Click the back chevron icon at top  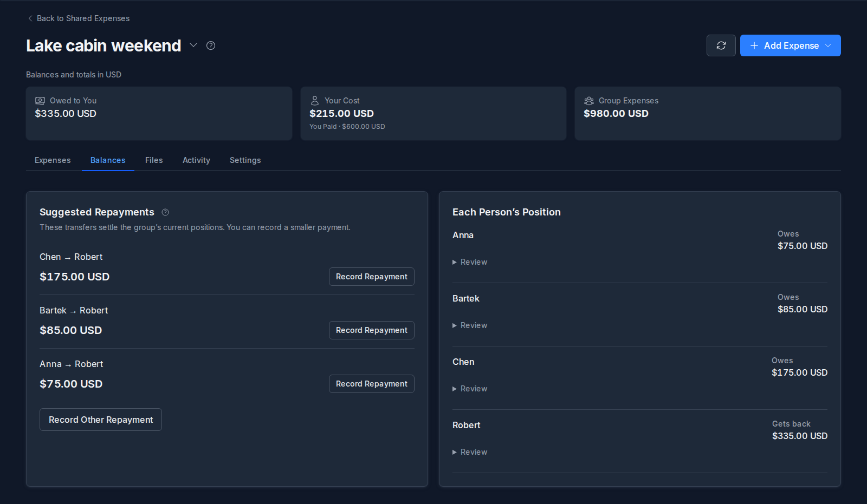point(30,18)
